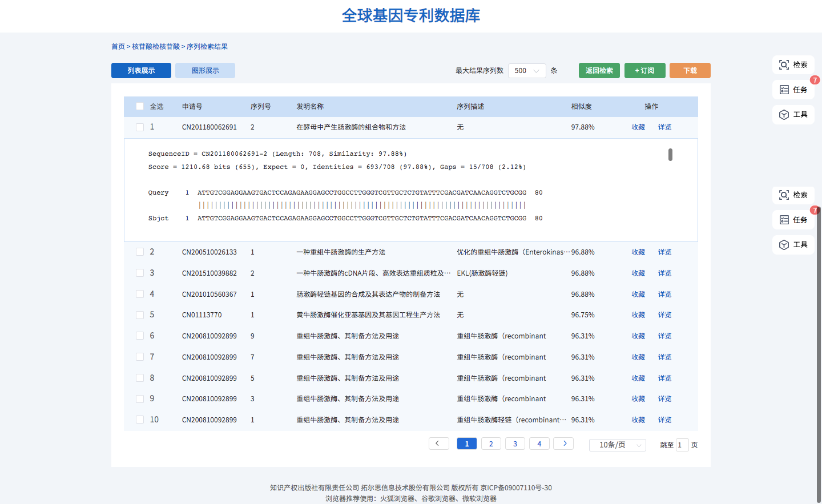Go to next page with right arrow

coord(563,444)
